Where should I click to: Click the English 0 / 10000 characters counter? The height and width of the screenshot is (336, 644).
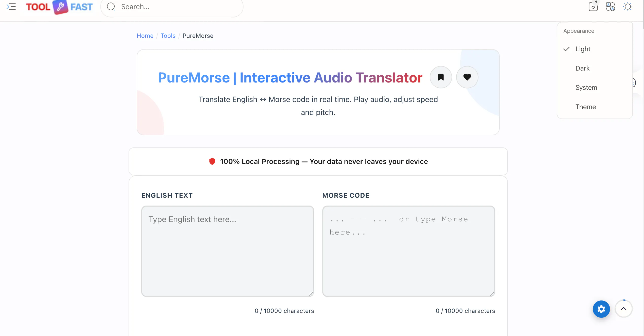(284, 311)
